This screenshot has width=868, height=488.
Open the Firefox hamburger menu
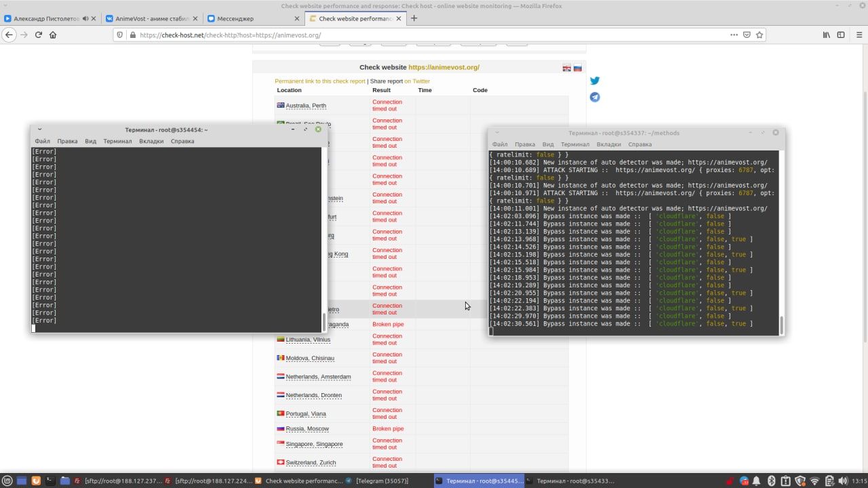(x=859, y=35)
